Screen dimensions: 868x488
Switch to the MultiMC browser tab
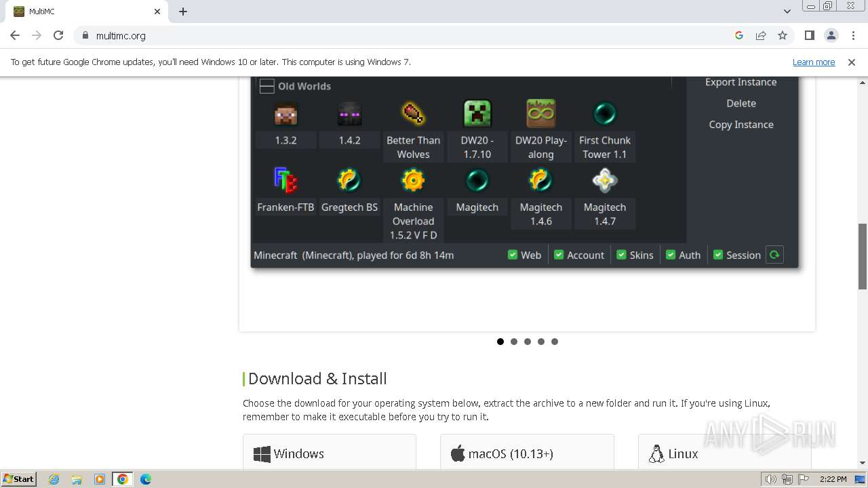[x=86, y=12]
